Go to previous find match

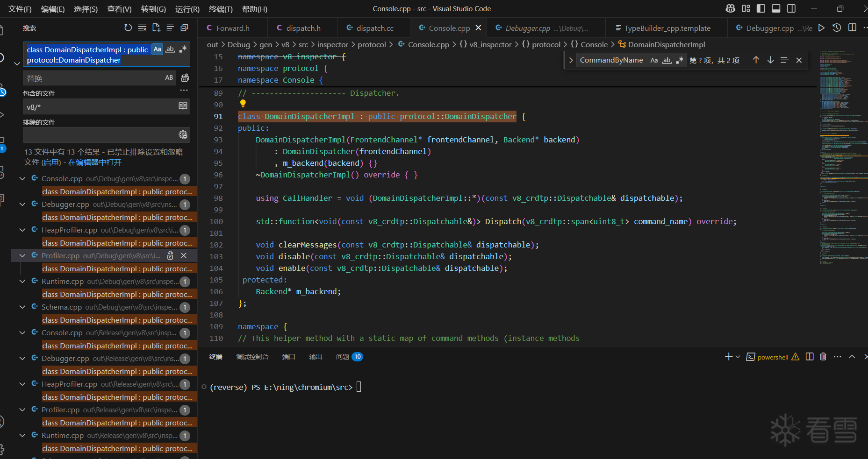point(756,60)
